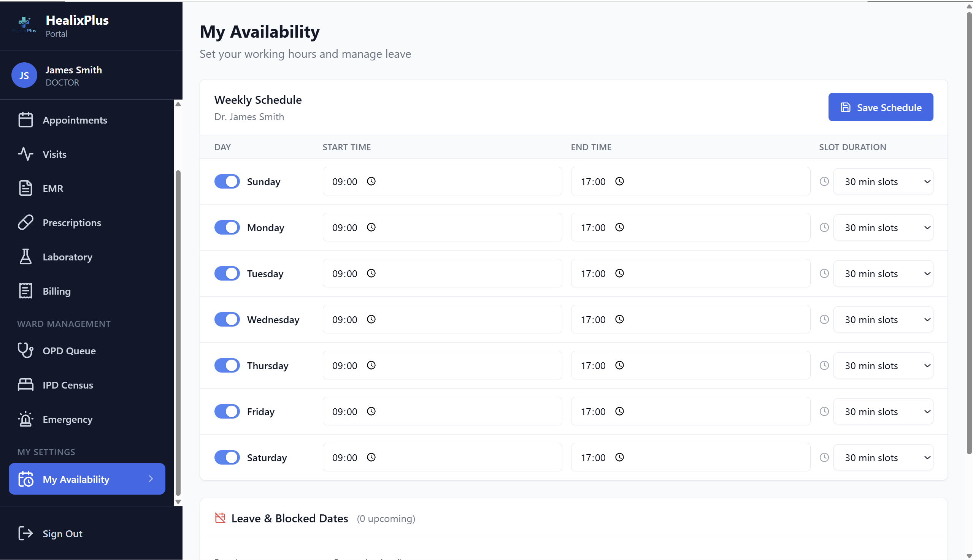Open the Laboratory flask icon
This screenshot has height=560, width=973.
[25, 257]
